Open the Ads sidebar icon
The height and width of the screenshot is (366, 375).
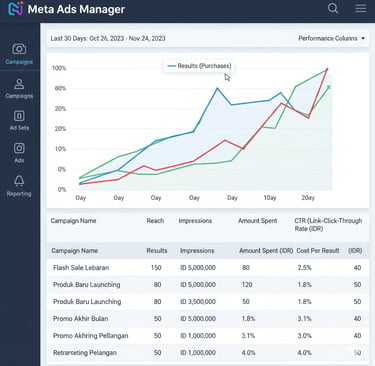19,148
